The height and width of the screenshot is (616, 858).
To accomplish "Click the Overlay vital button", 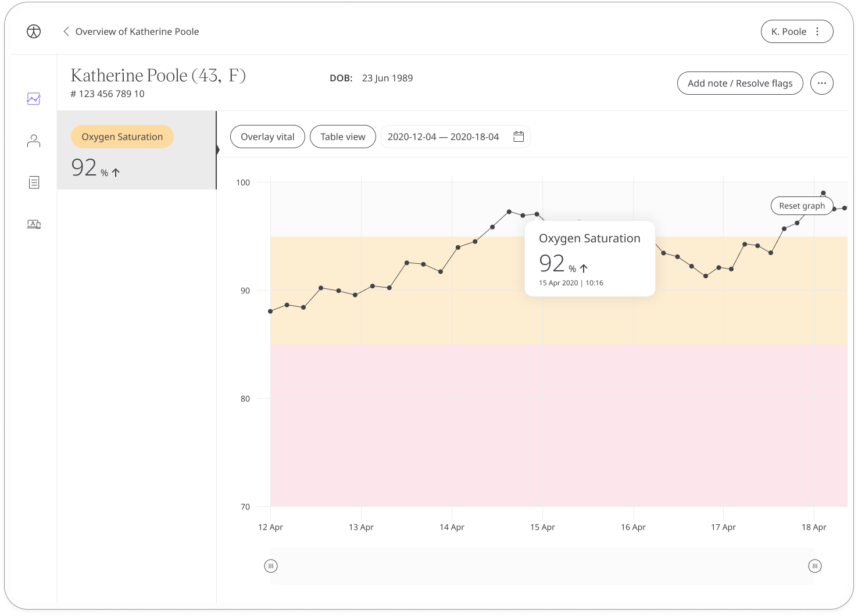I will (x=267, y=137).
